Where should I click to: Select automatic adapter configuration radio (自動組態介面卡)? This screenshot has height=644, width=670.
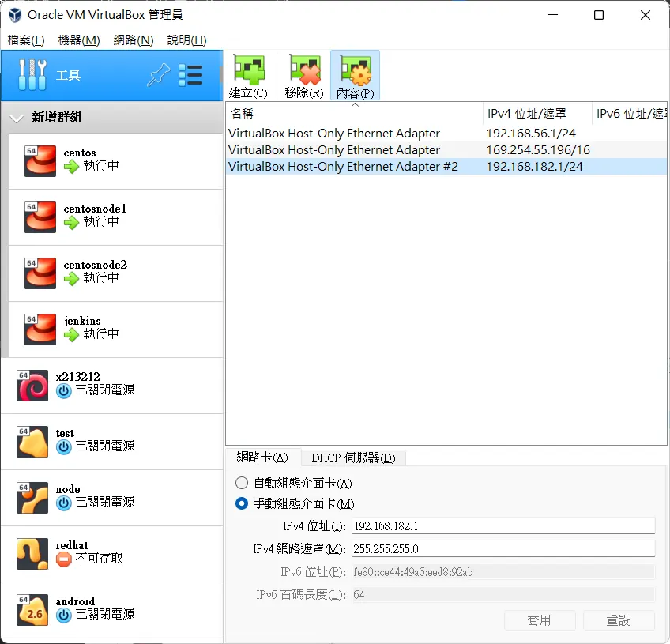[x=242, y=483]
